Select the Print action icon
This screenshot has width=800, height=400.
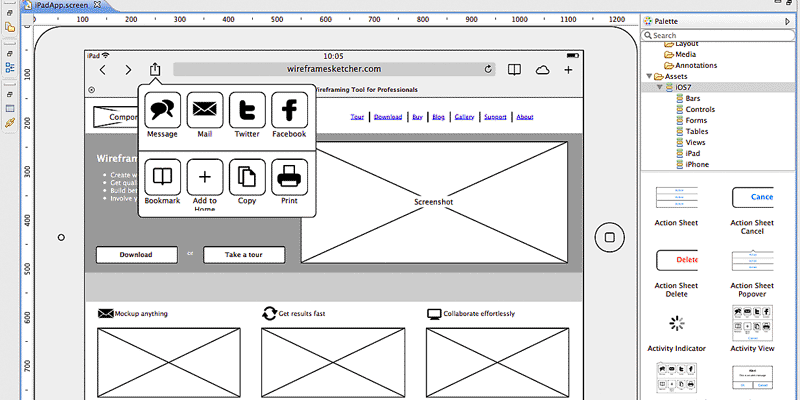[289, 177]
